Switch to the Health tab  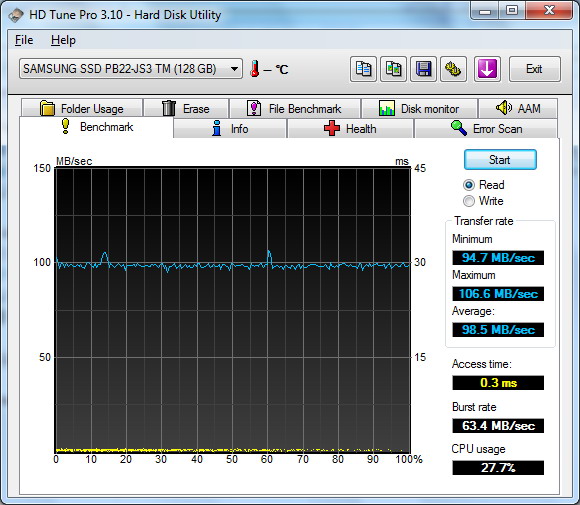350,129
